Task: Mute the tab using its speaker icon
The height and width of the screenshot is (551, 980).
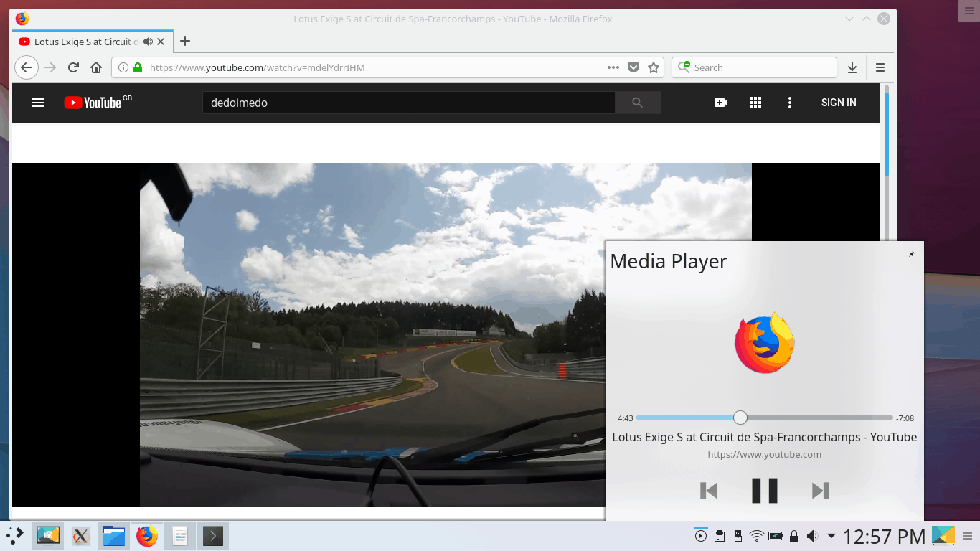Action: click(149, 42)
